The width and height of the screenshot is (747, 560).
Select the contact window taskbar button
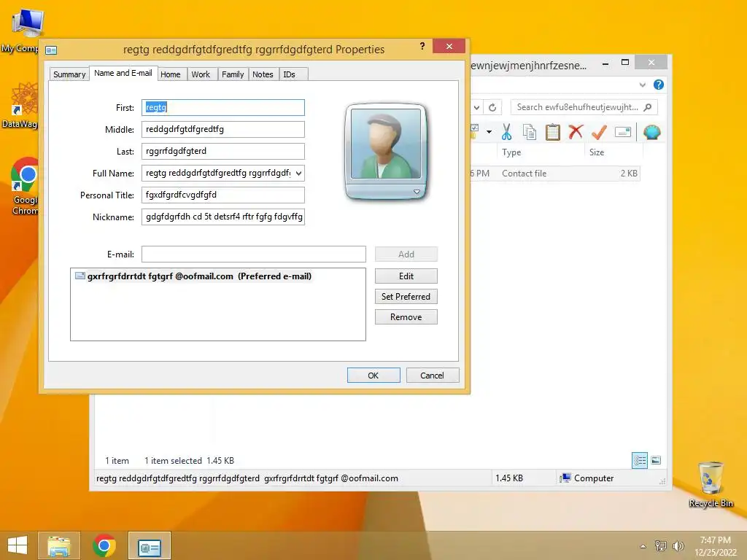tap(150, 545)
